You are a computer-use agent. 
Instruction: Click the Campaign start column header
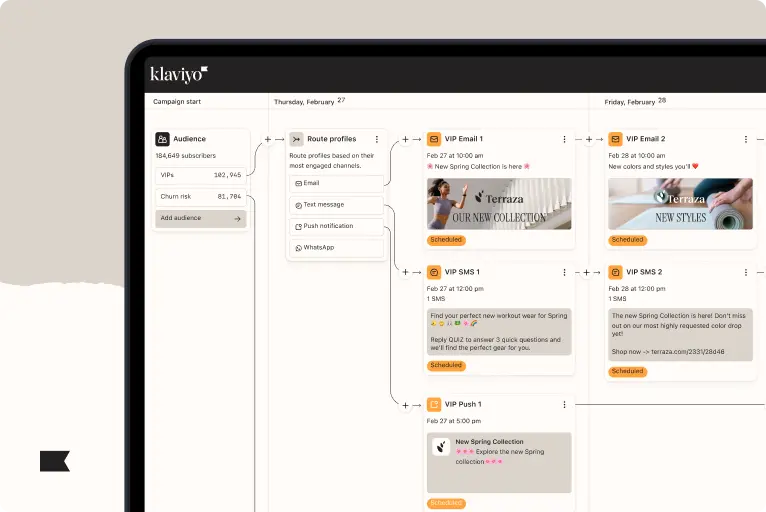(x=177, y=102)
